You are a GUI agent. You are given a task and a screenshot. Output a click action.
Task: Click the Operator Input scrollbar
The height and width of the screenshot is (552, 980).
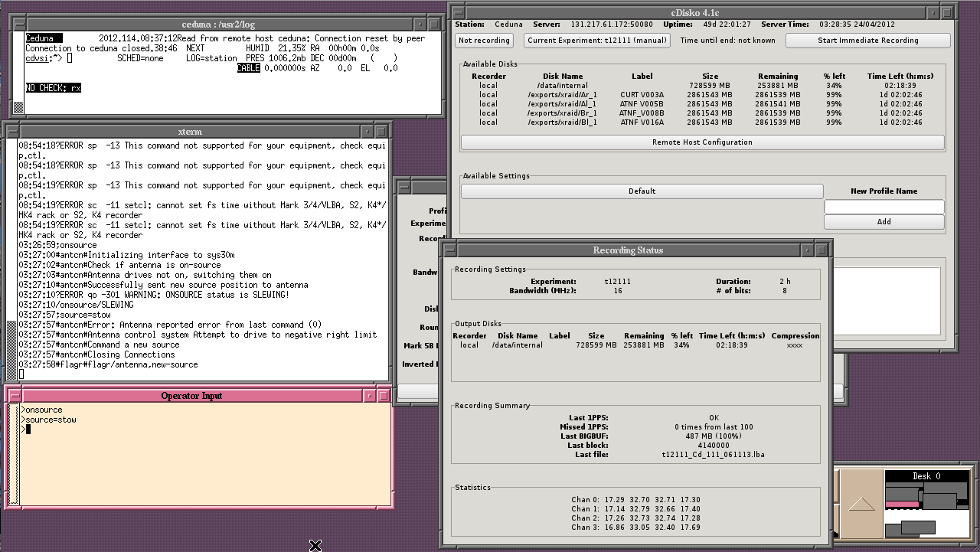click(14, 455)
